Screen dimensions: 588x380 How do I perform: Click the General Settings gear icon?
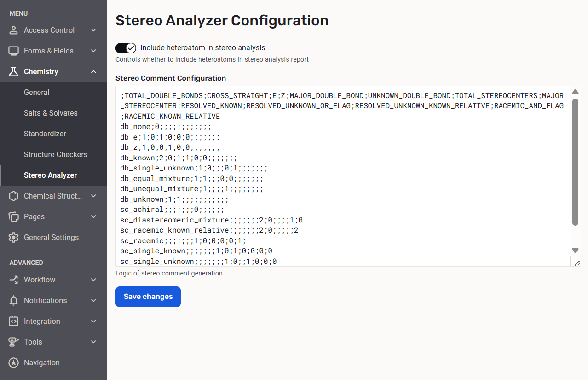14,238
